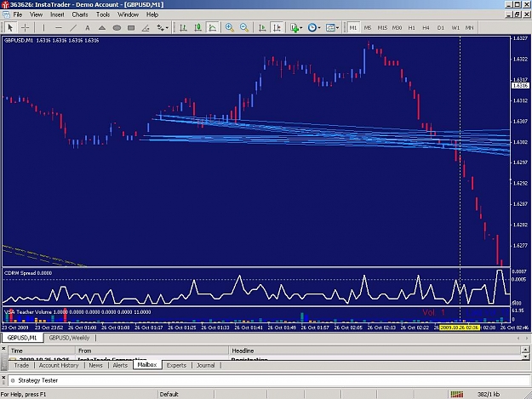Select the M15 timeframe
Viewport: 532px width, 399px height.
tap(382, 28)
